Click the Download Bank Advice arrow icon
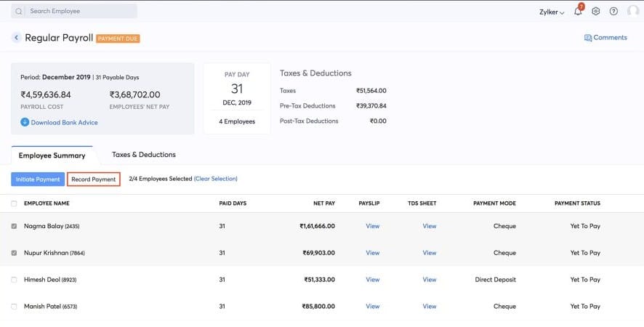644x327 pixels. 25,122
